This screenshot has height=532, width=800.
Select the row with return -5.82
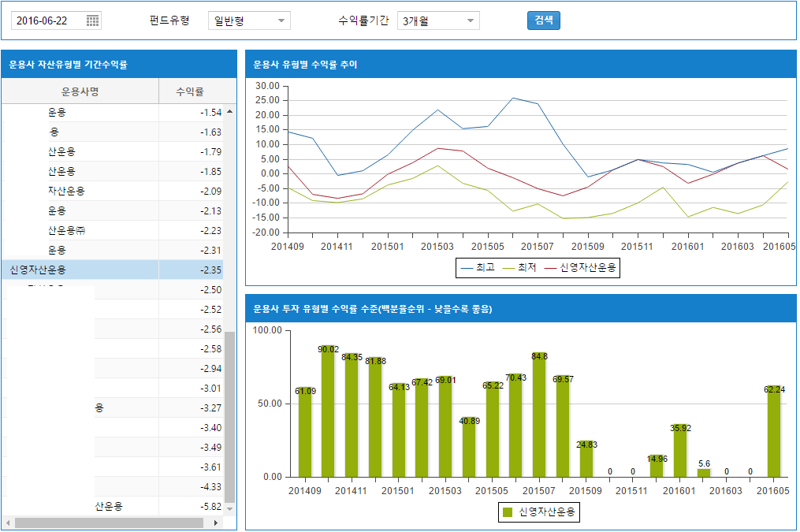[x=110, y=507]
